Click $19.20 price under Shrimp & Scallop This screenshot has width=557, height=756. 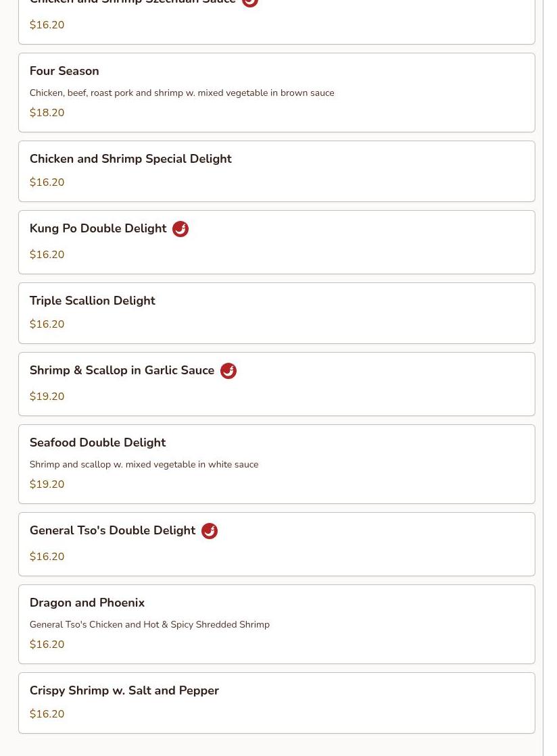coord(47,397)
